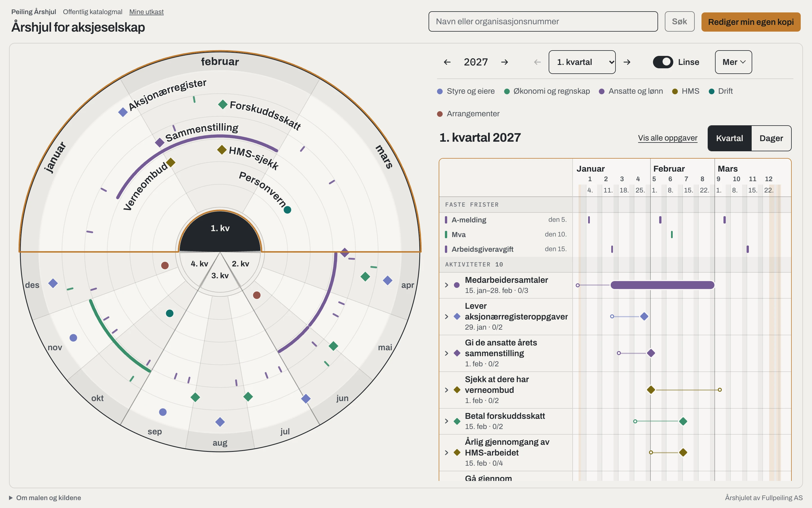
Task: Switch to the Dager view tab
Action: click(x=771, y=138)
